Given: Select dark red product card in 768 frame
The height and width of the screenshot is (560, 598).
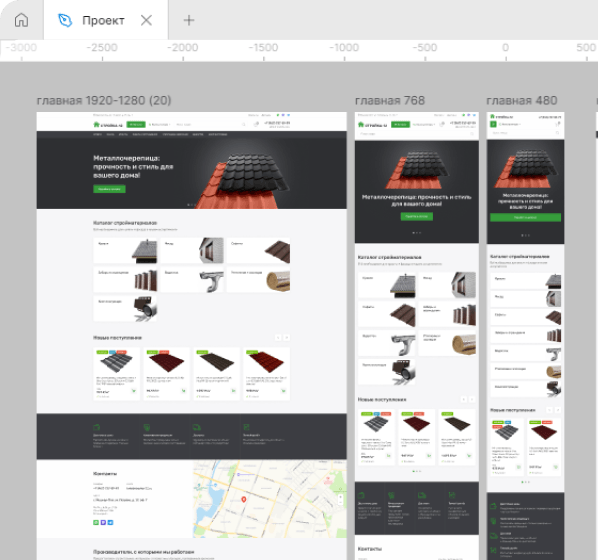Looking at the screenshot, I should click(416, 437).
